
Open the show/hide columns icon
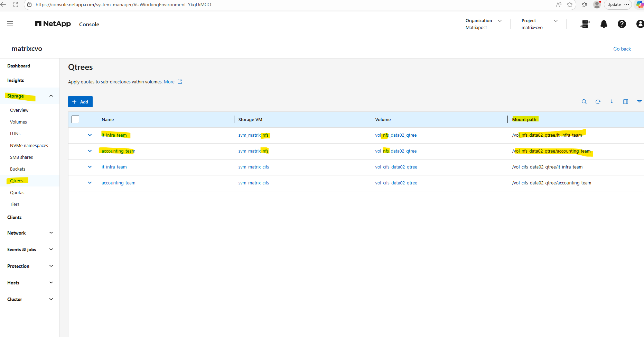625,102
